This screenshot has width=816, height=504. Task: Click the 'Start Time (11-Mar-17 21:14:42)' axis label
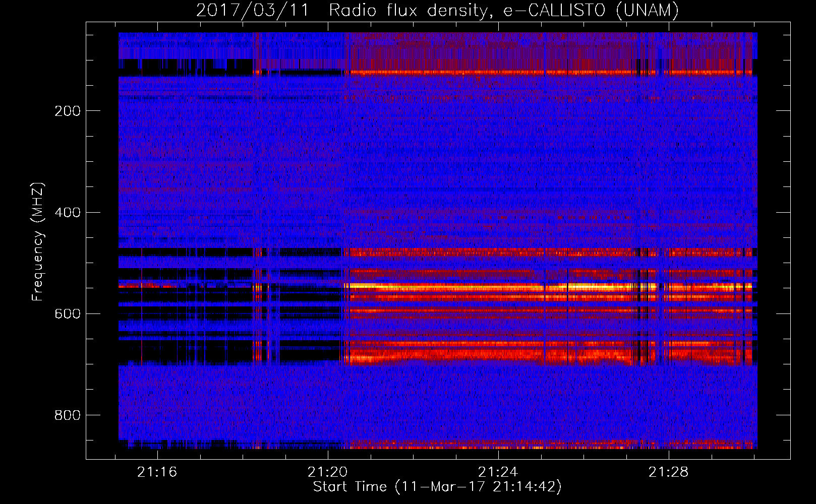[x=437, y=487]
